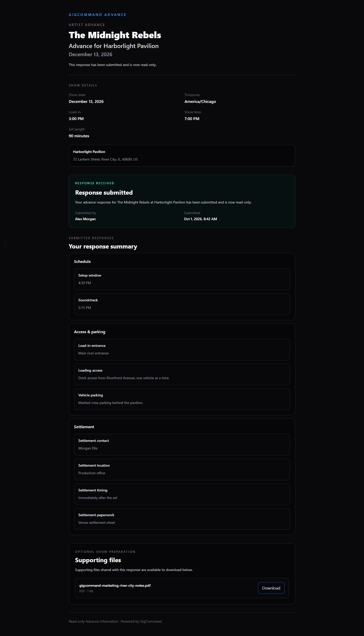Click the Schedule section title
364x636 pixels.
[82, 261]
